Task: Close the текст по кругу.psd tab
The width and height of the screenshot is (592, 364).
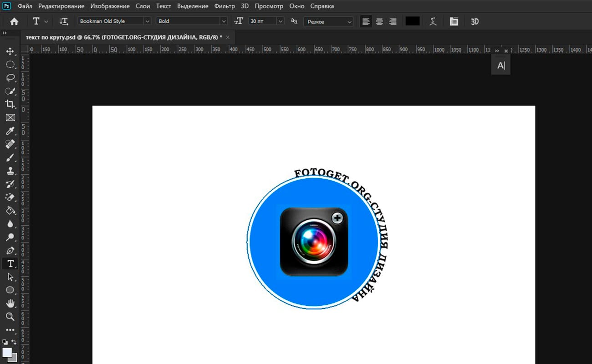Action: [x=228, y=37]
